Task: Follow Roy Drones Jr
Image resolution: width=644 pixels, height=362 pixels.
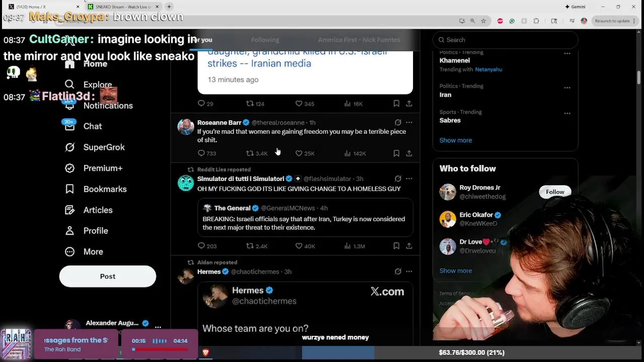Action: coord(555,192)
